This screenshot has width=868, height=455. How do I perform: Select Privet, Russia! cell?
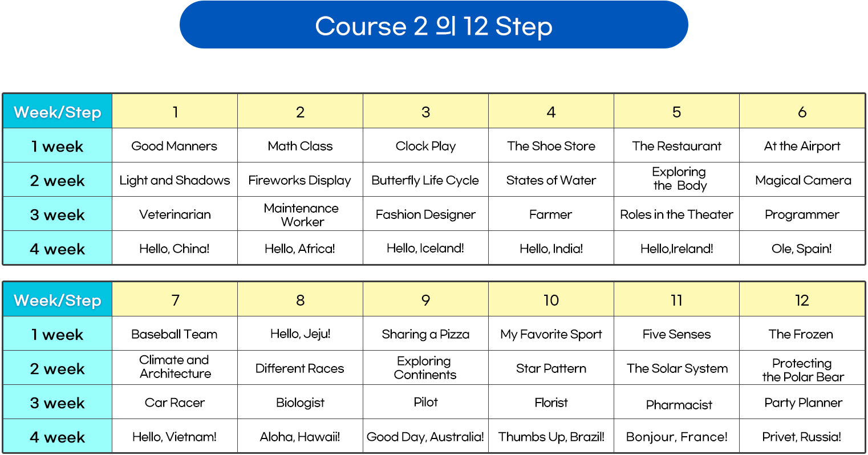[x=802, y=437]
